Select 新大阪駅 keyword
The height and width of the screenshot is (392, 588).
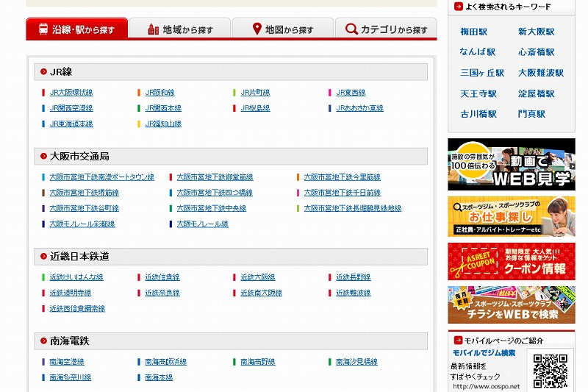click(x=537, y=32)
